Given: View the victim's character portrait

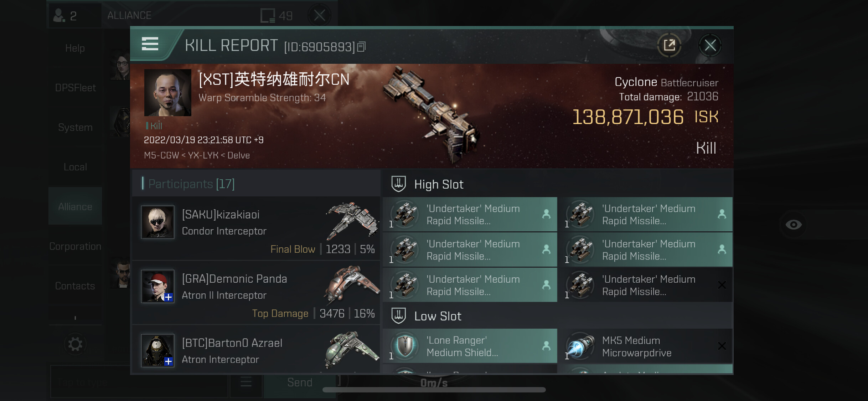Looking at the screenshot, I should point(167,93).
